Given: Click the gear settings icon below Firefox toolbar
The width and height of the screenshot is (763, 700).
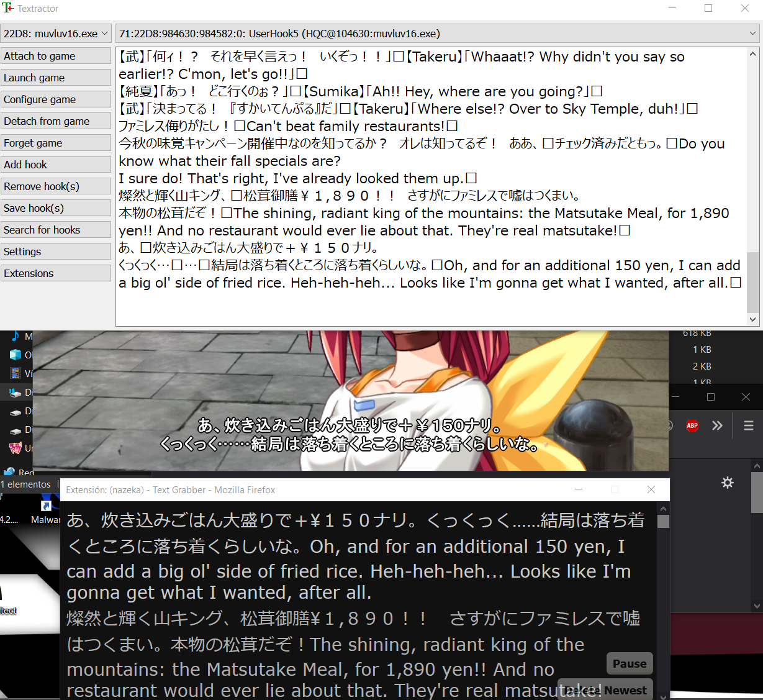Looking at the screenshot, I should tap(727, 482).
